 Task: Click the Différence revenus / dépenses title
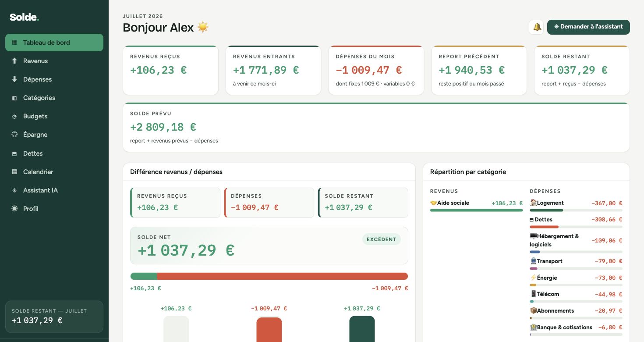176,172
